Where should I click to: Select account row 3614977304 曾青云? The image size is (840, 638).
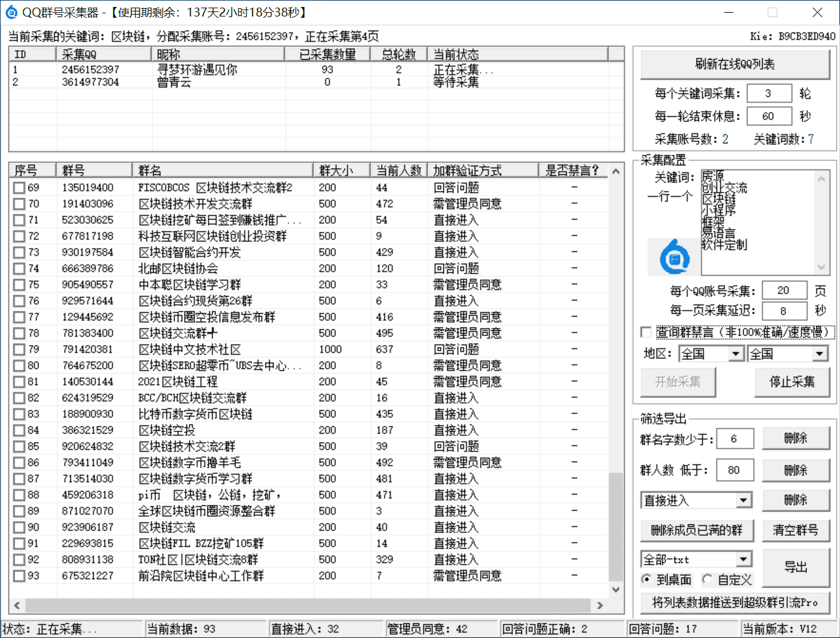[x=310, y=82]
